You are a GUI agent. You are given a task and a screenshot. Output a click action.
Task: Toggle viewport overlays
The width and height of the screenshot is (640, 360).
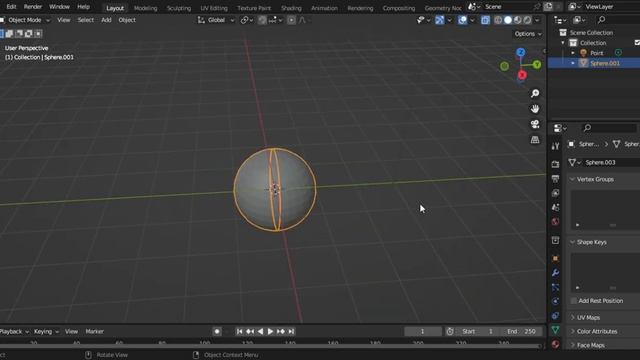click(462, 20)
